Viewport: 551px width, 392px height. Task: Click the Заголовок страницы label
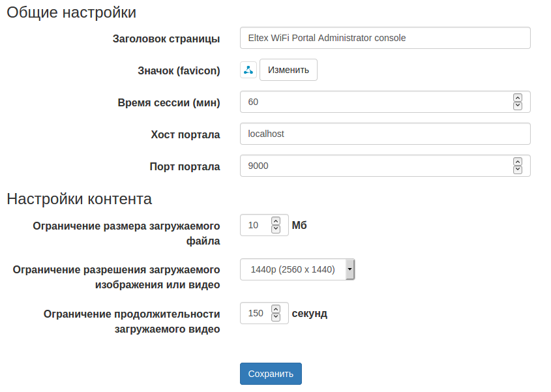coord(166,38)
